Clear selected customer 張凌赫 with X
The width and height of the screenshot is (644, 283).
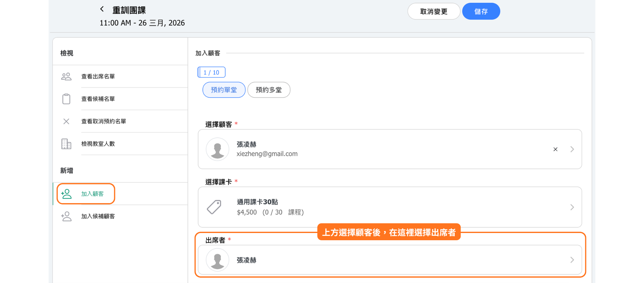pos(555,149)
